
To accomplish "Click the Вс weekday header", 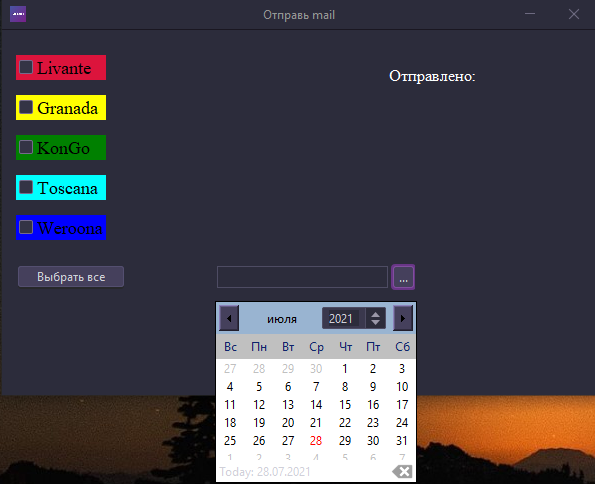I will 230,347.
